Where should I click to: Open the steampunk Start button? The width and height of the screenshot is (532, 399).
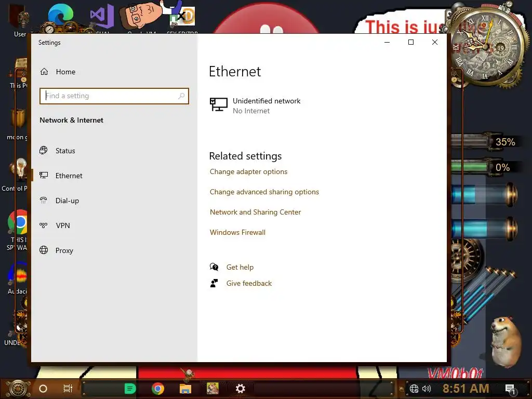click(x=18, y=389)
